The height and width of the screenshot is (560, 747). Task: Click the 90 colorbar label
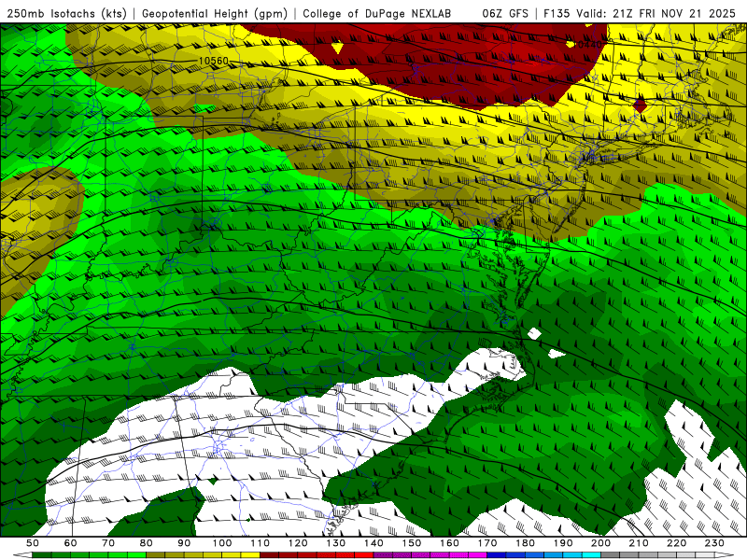point(184,543)
